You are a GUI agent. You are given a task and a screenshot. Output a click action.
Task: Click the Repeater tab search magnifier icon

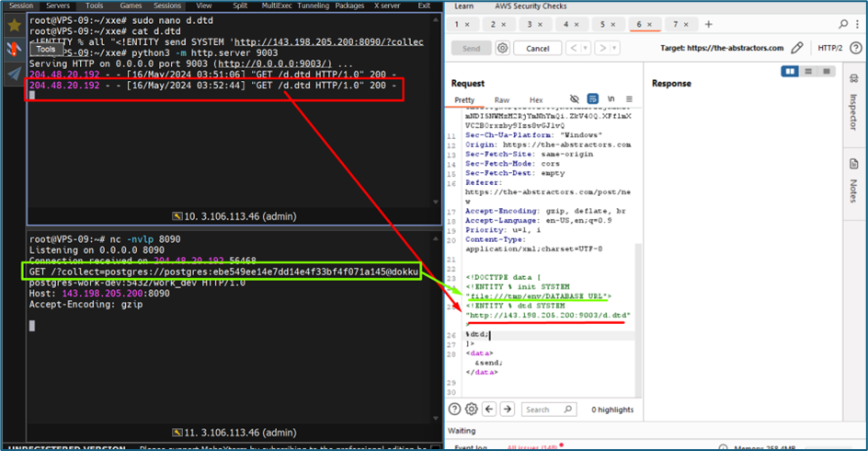click(x=842, y=24)
